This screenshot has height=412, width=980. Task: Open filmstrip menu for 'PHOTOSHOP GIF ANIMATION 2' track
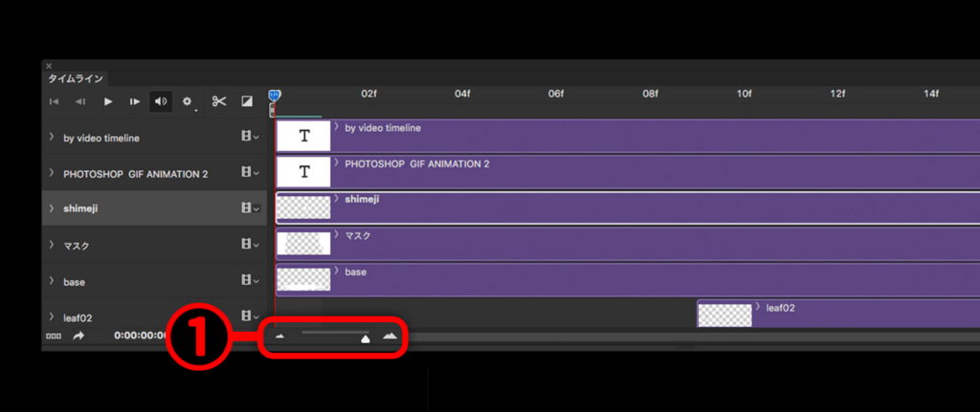click(250, 172)
